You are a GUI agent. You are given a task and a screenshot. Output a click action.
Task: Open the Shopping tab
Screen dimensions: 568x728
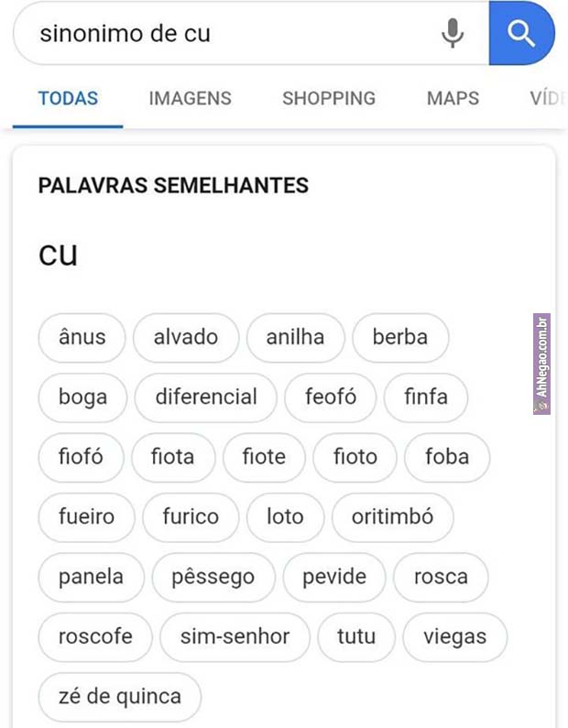click(329, 98)
